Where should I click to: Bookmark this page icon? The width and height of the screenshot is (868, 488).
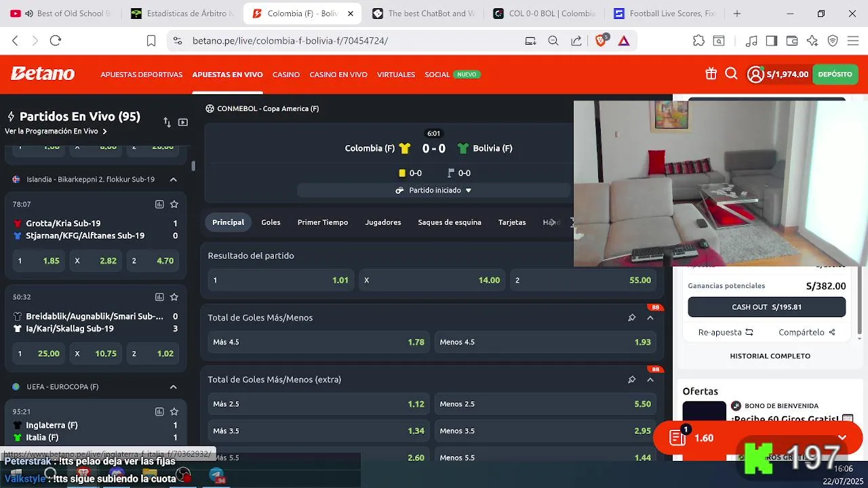click(151, 41)
